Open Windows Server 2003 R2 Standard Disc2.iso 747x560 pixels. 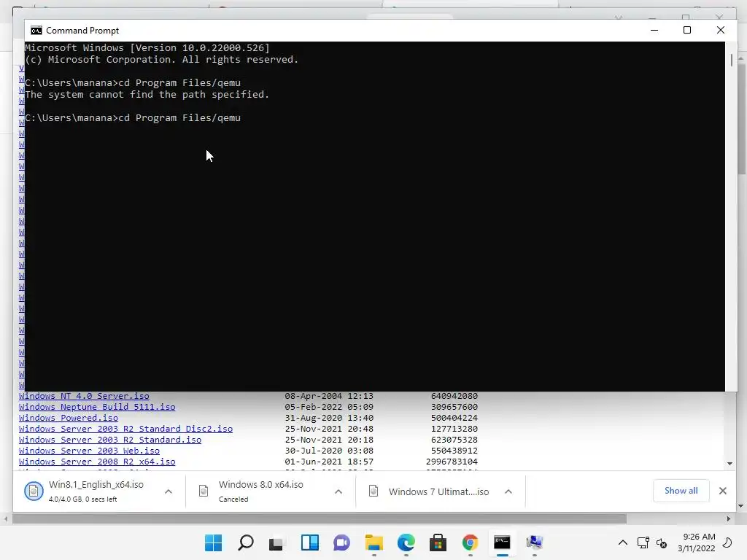pyautogui.click(x=125, y=429)
